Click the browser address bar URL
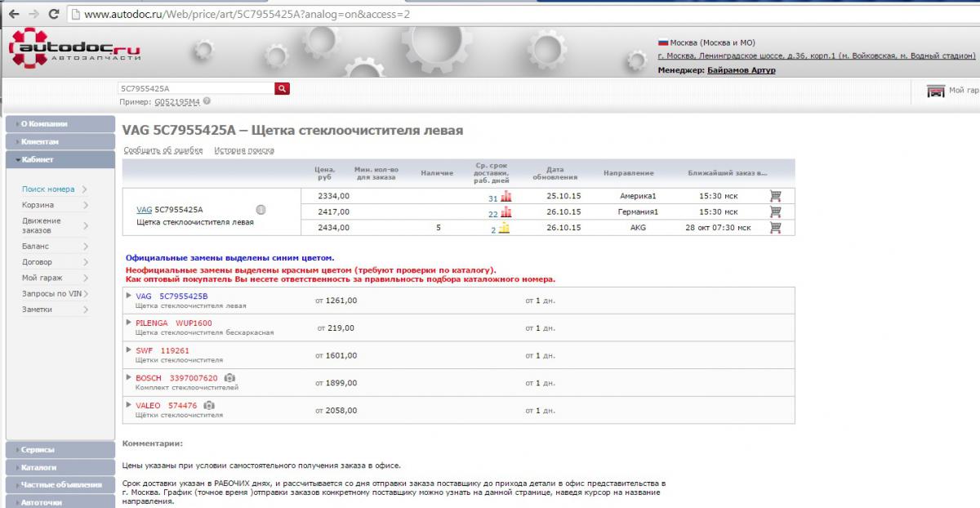This screenshot has width=980, height=508. click(247, 15)
